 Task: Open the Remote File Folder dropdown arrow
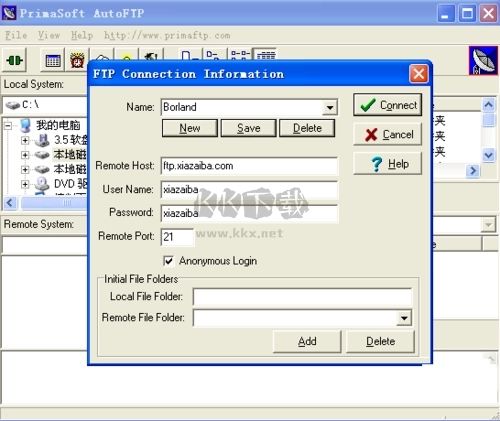pos(404,318)
